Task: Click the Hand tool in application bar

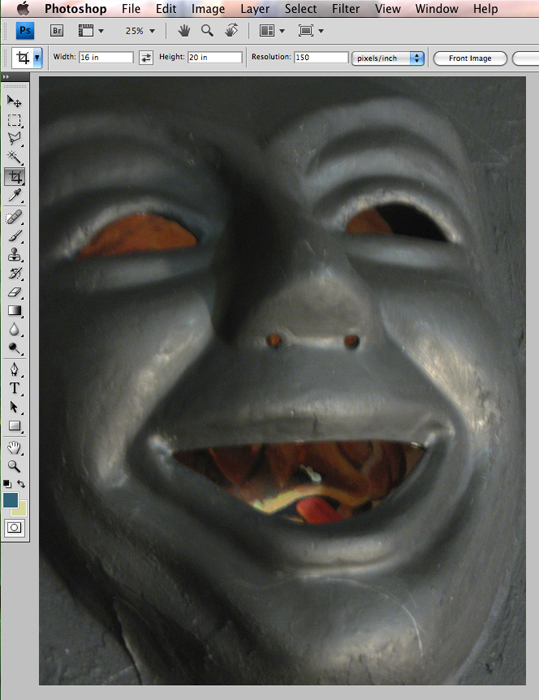Action: tap(184, 30)
